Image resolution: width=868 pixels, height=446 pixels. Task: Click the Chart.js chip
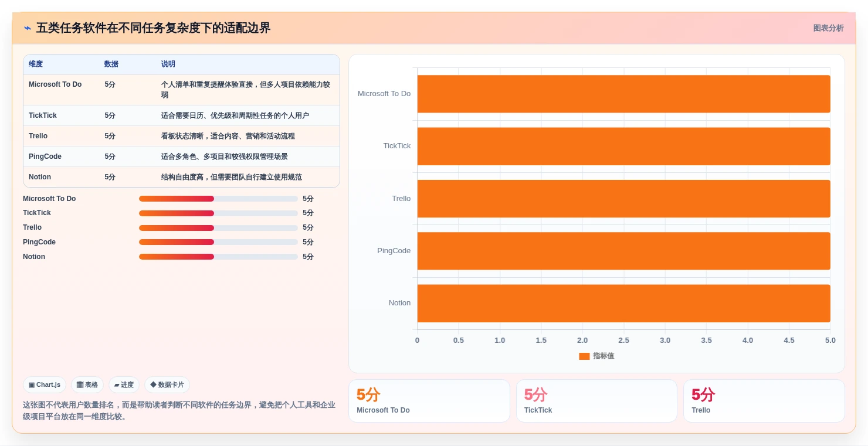[45, 385]
